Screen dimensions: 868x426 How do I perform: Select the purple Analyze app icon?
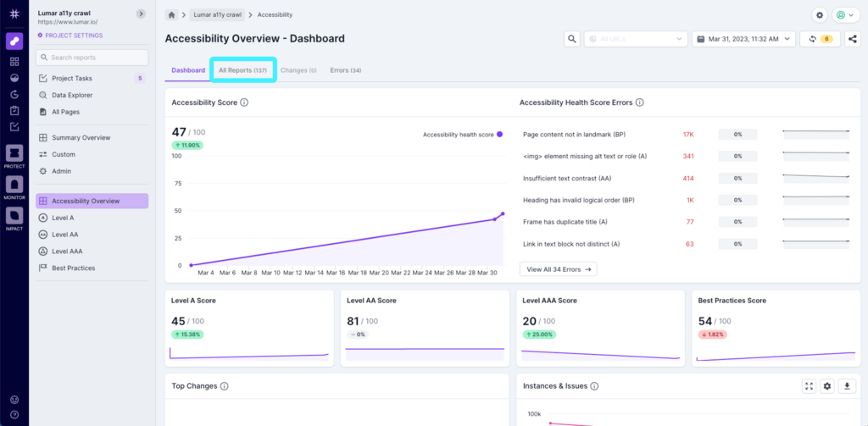14,41
